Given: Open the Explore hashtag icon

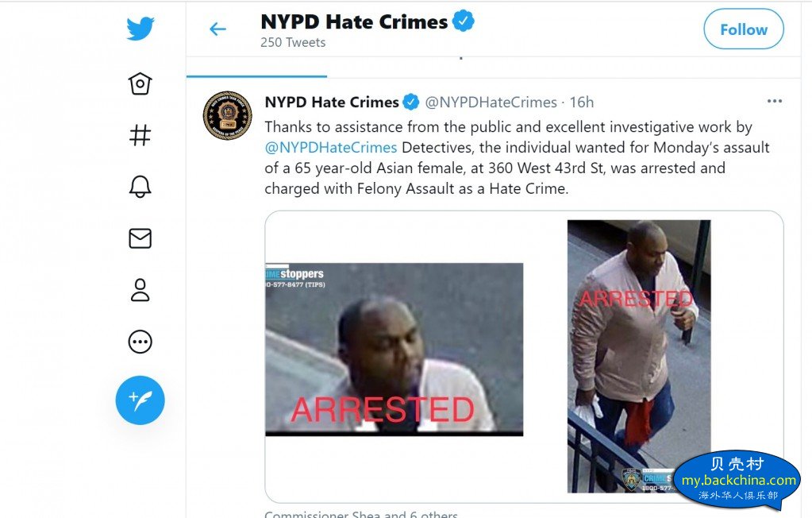Looking at the screenshot, I should click(140, 135).
